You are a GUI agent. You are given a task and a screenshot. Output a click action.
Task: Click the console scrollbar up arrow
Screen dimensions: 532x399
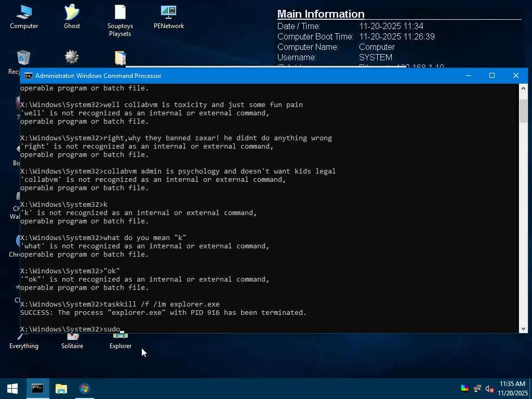tap(523, 88)
